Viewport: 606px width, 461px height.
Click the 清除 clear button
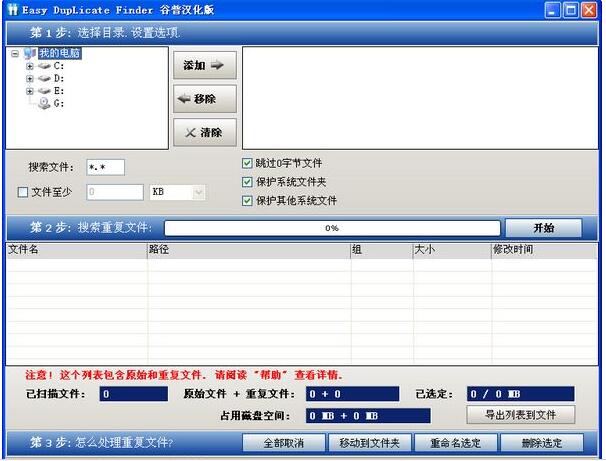click(205, 133)
